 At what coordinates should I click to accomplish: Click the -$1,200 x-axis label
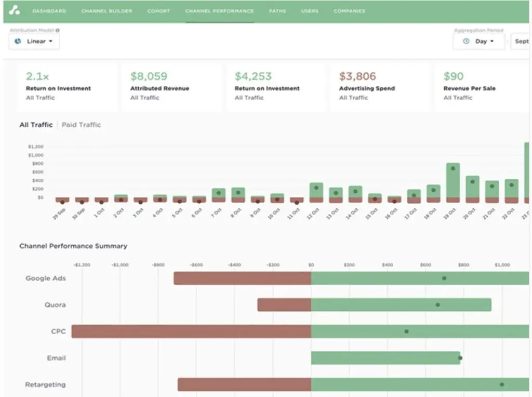tap(82, 264)
